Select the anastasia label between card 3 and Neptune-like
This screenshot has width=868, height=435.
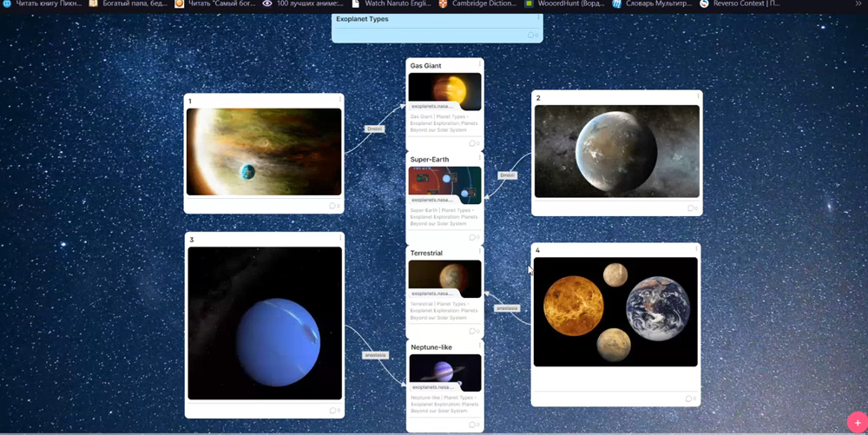click(375, 355)
